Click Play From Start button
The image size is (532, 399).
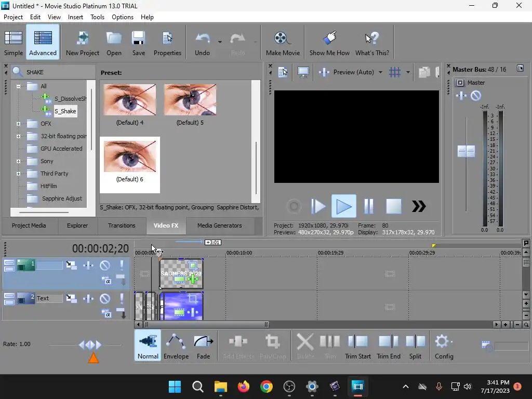[x=318, y=206]
